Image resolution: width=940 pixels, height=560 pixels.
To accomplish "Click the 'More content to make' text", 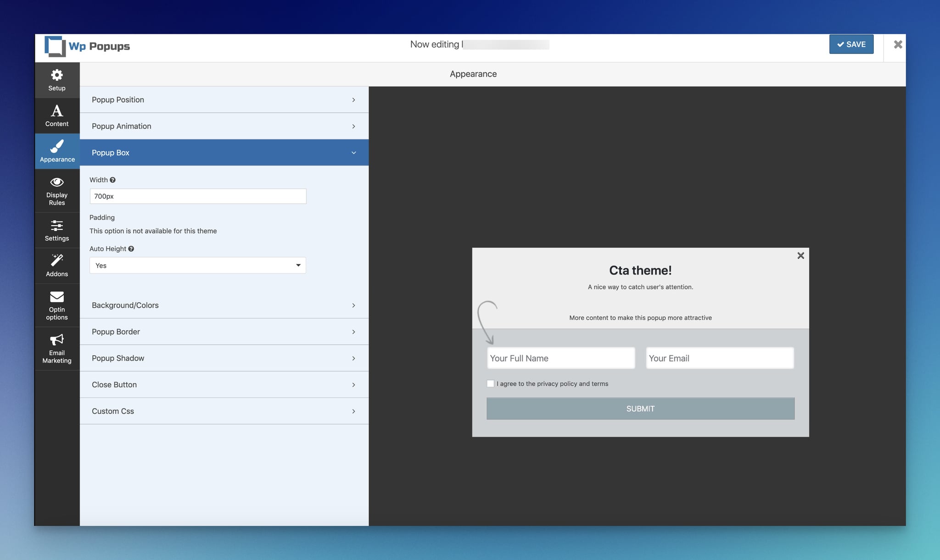I will pos(640,318).
